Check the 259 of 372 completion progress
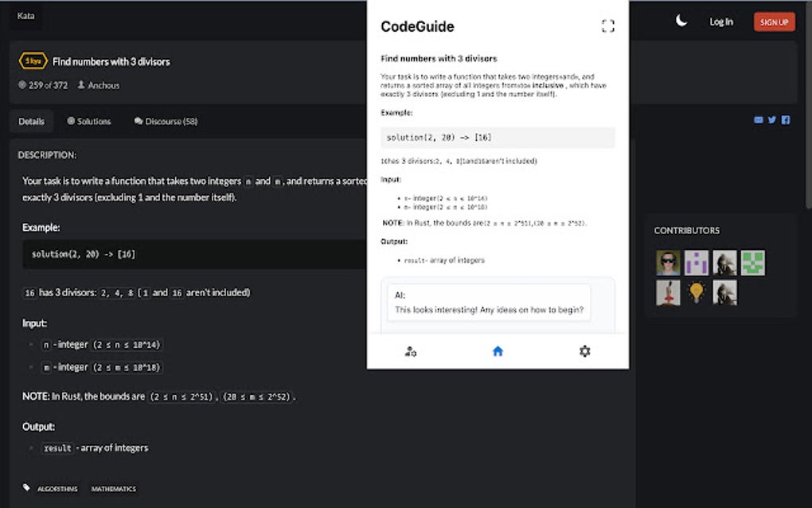812x508 pixels. (x=43, y=85)
